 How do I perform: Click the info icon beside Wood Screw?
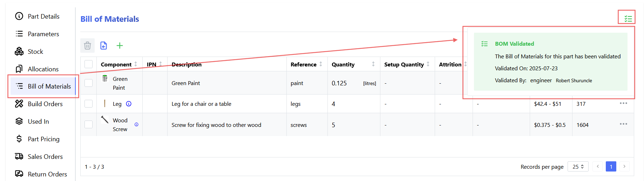136,124
